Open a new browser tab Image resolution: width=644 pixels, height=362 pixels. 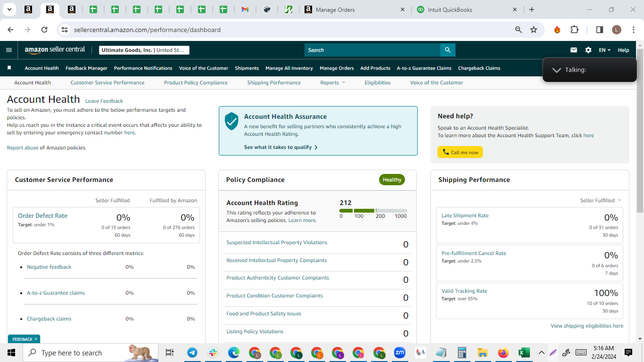coord(532,9)
